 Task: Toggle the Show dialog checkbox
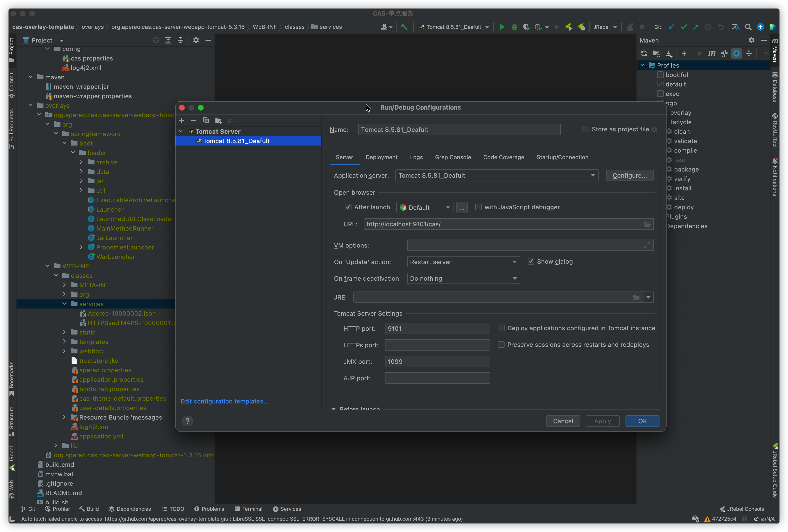[531, 262]
